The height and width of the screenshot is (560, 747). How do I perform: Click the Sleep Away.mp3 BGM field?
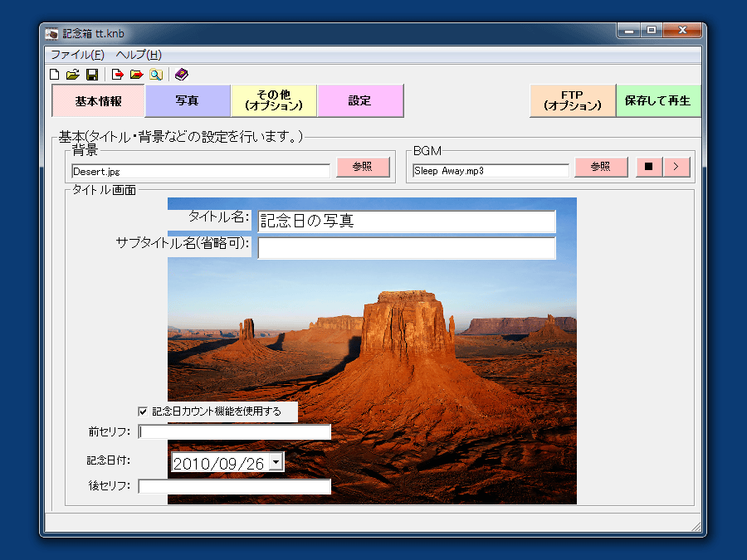coord(491,171)
